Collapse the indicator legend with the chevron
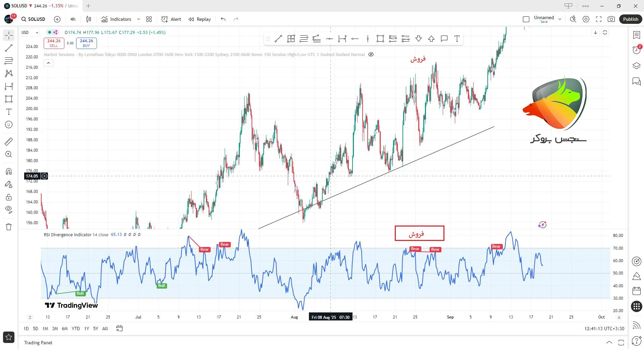The width and height of the screenshot is (644, 349). pyautogui.click(x=48, y=63)
